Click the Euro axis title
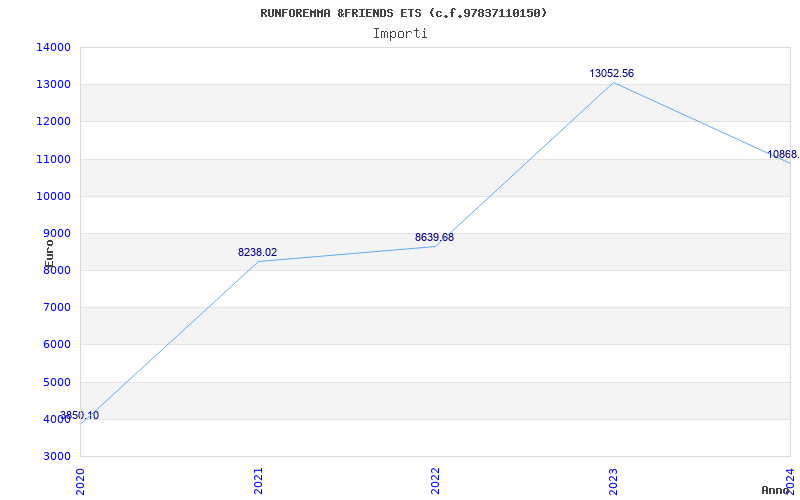Image resolution: width=800 pixels, height=500 pixels. 49,254
